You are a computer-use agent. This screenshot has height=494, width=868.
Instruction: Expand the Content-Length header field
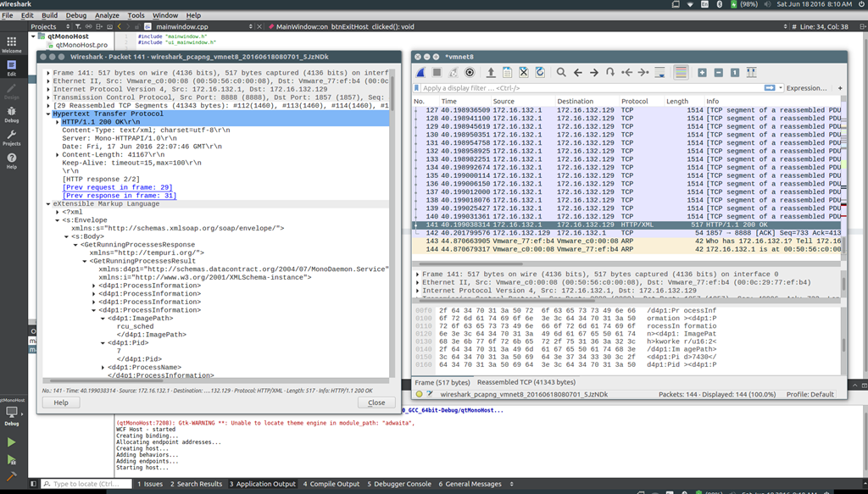point(58,155)
